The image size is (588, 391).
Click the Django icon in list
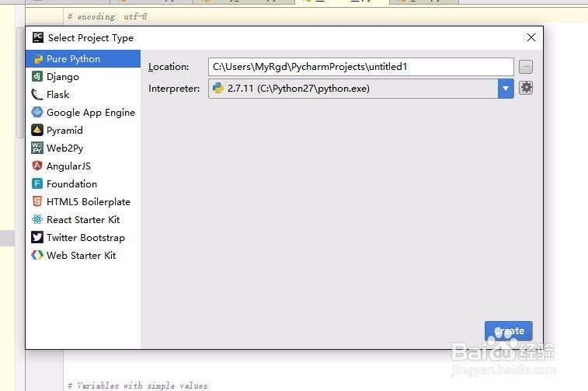click(37, 76)
